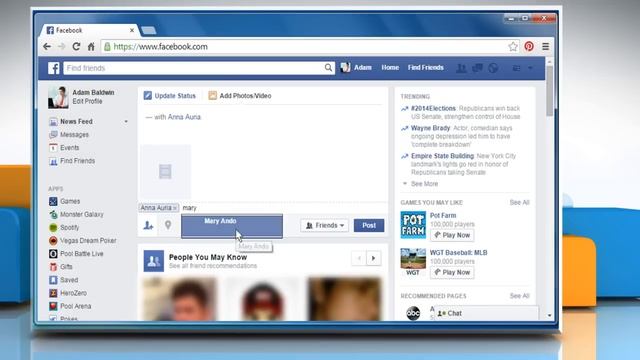Click the WGT Baseball game thumbnail
The width and height of the screenshot is (640, 360).
point(413,262)
